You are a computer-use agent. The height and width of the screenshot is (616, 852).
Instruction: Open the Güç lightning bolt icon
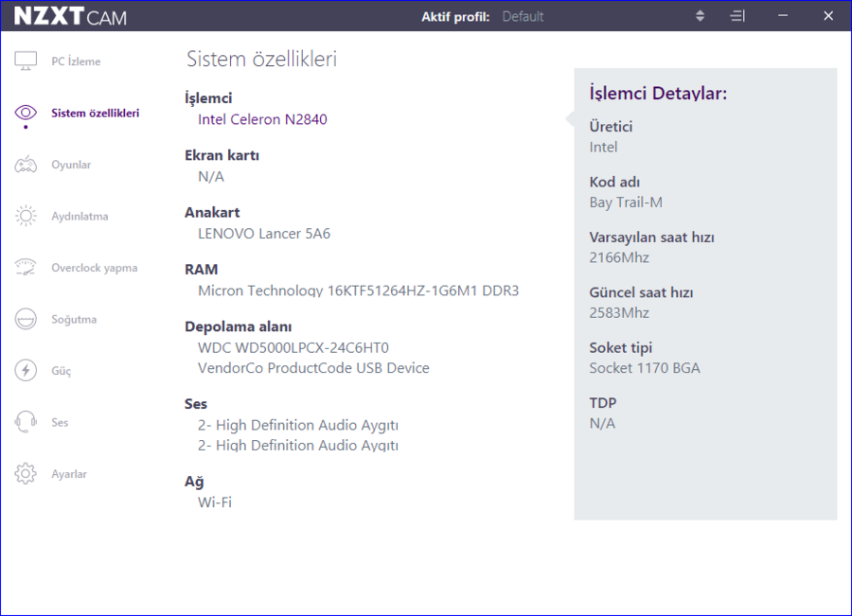tap(26, 371)
